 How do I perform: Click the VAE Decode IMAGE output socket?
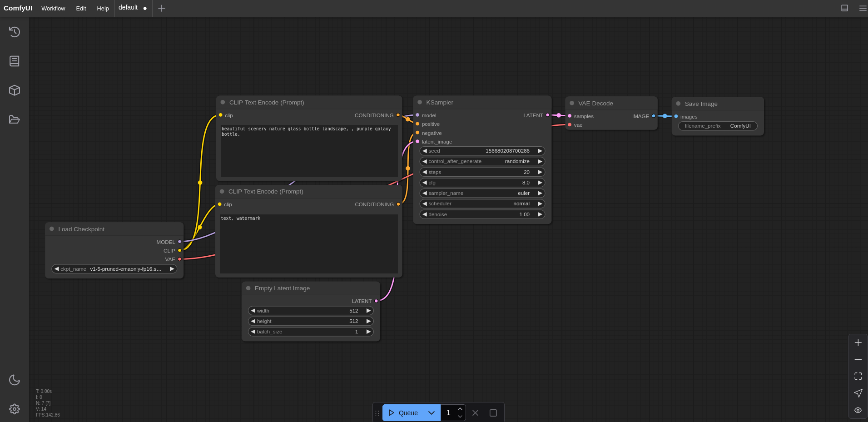click(x=654, y=116)
